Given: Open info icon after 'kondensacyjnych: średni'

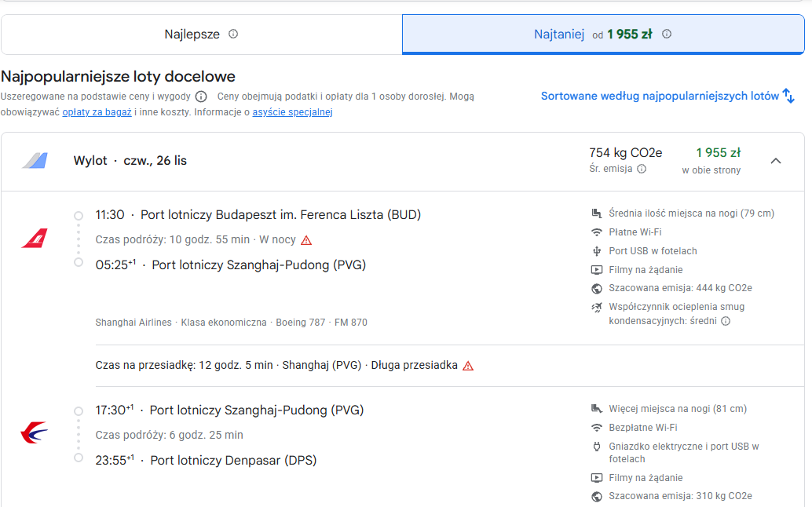Looking at the screenshot, I should tap(726, 321).
